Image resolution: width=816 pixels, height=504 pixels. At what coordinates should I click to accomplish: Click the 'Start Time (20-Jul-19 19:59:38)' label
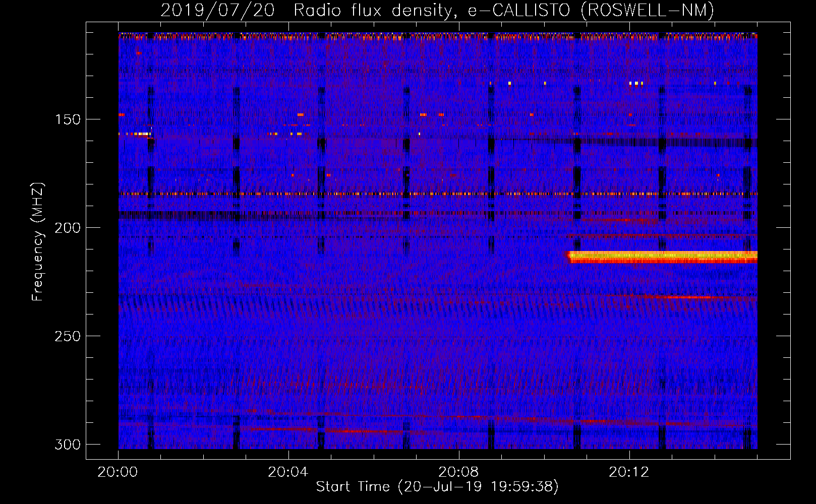click(x=437, y=487)
